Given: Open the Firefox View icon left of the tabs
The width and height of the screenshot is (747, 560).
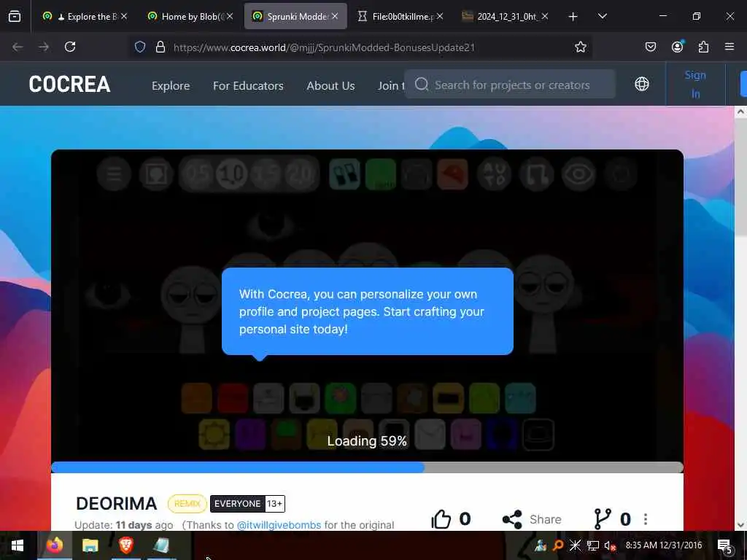Looking at the screenshot, I should [15, 16].
